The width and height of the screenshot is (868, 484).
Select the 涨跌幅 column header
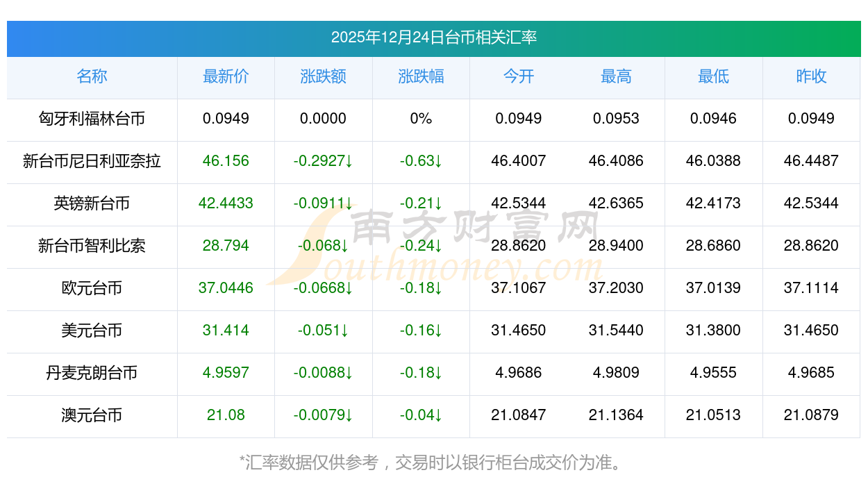pyautogui.click(x=421, y=76)
